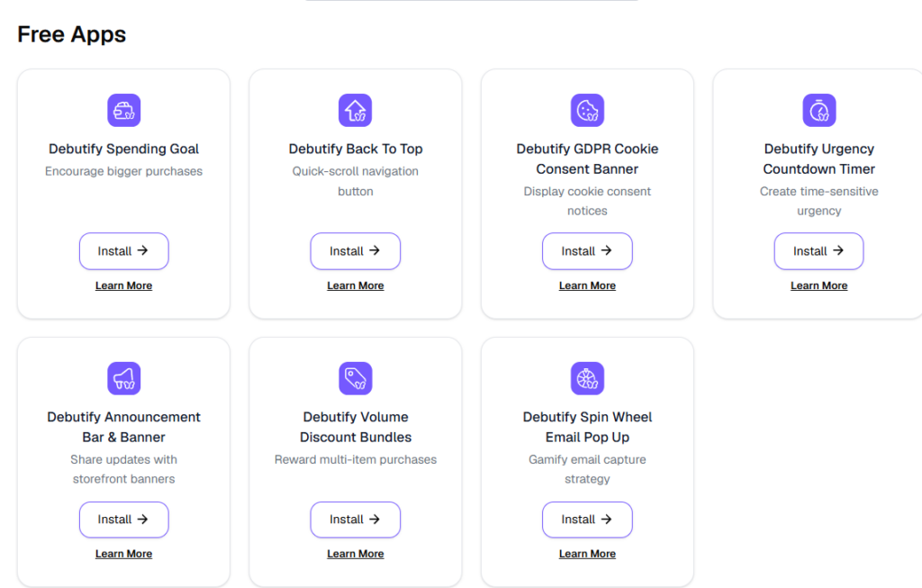922x588 pixels.
Task: Click the 'Share updates with storefront banners' description
Action: point(123,469)
